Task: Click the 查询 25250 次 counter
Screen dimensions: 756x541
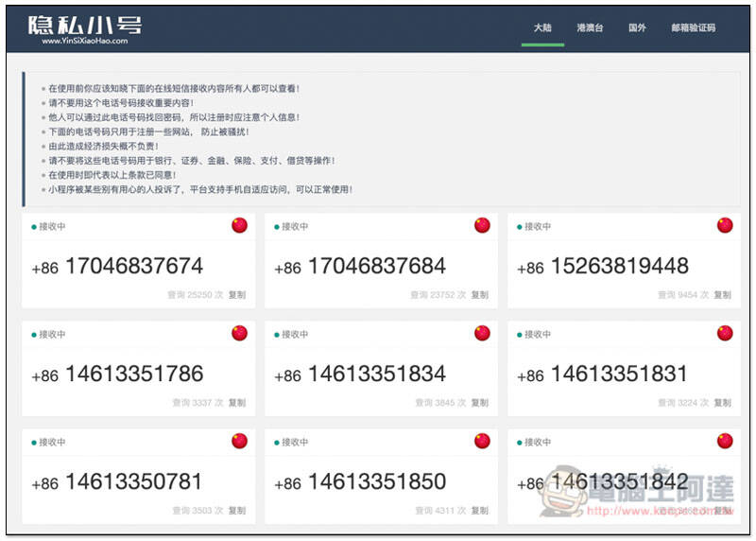Action: 196,295
